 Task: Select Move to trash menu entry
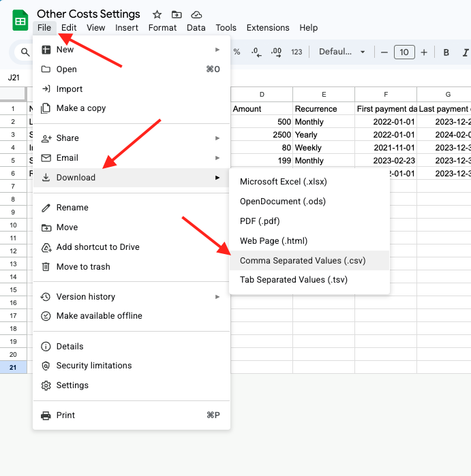[x=83, y=267]
